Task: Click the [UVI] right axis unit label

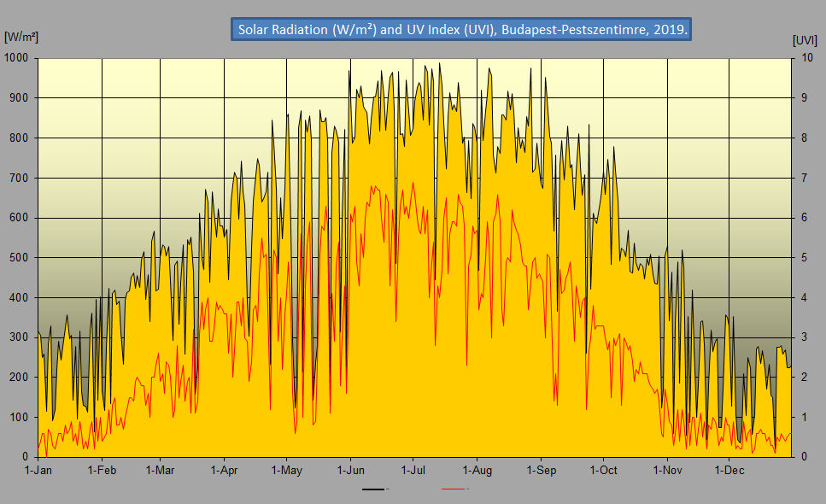Action: tap(805, 39)
